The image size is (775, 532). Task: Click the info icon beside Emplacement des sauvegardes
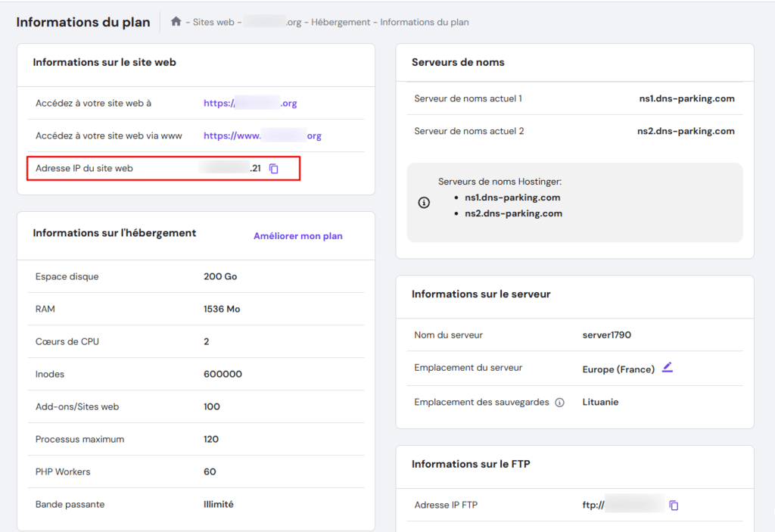pyautogui.click(x=559, y=402)
